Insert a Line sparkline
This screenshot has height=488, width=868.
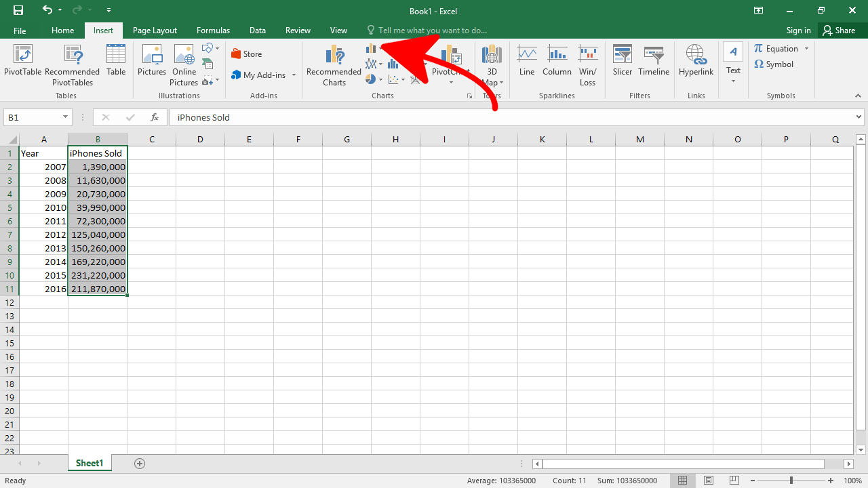pyautogui.click(x=527, y=60)
